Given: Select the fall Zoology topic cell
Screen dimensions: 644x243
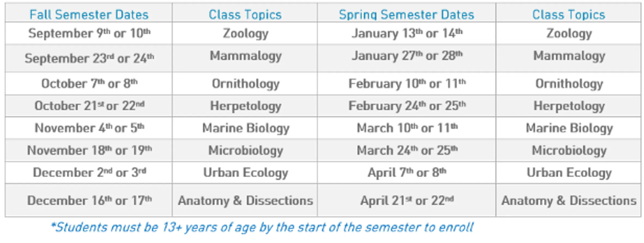Looking at the screenshot, I should click(x=245, y=34).
